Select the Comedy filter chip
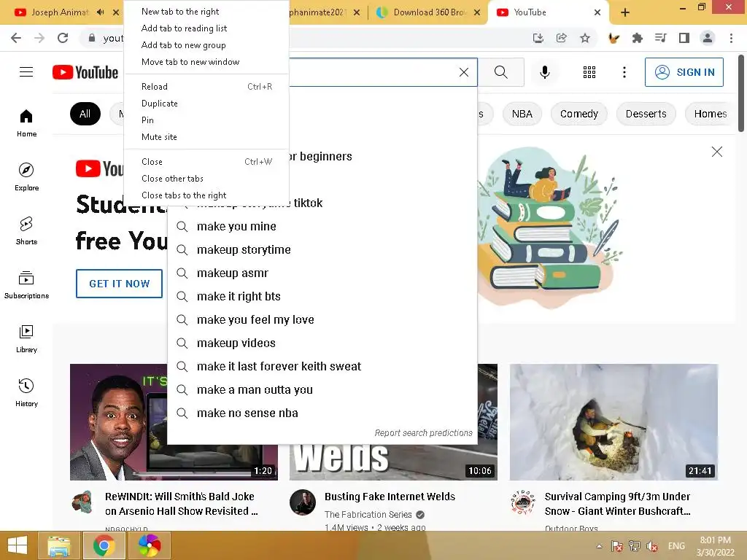Image resolution: width=747 pixels, height=560 pixels. tap(578, 114)
